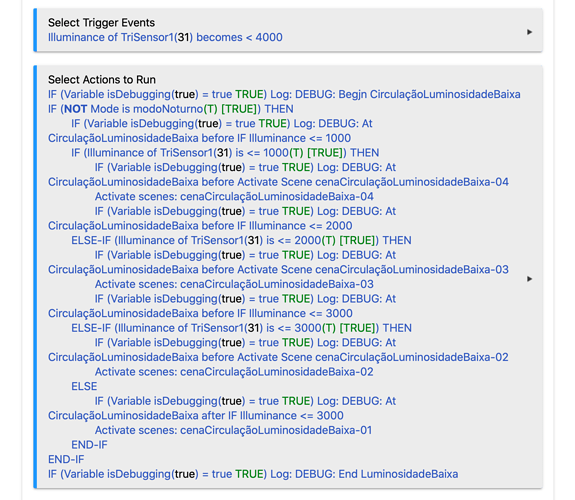Click text 'CirculaçãoLuminosidadeBaixa before IF Illuminance <= 3000'
575x500 pixels.
[200, 313]
